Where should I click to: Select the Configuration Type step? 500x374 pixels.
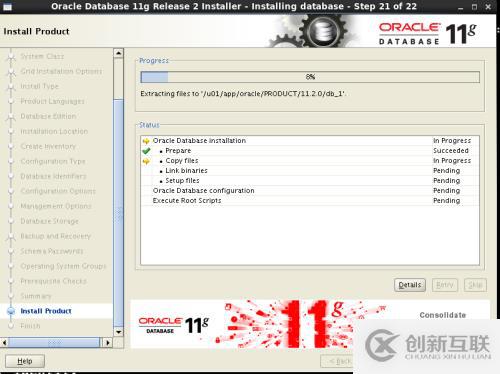53,161
